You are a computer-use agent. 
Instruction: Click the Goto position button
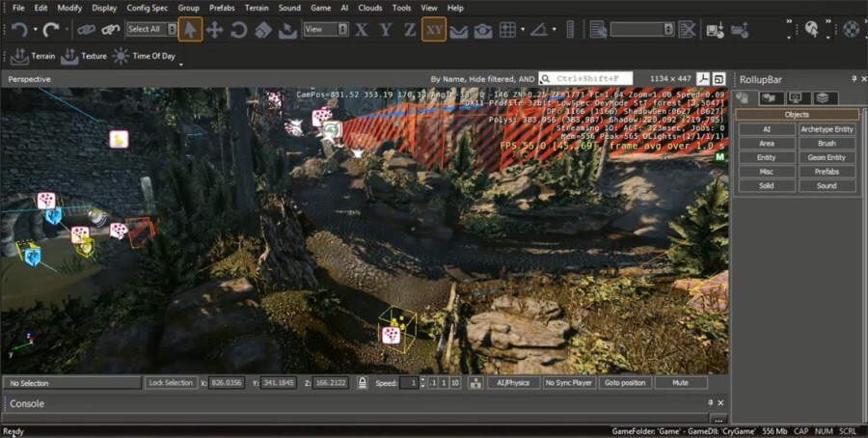625,383
